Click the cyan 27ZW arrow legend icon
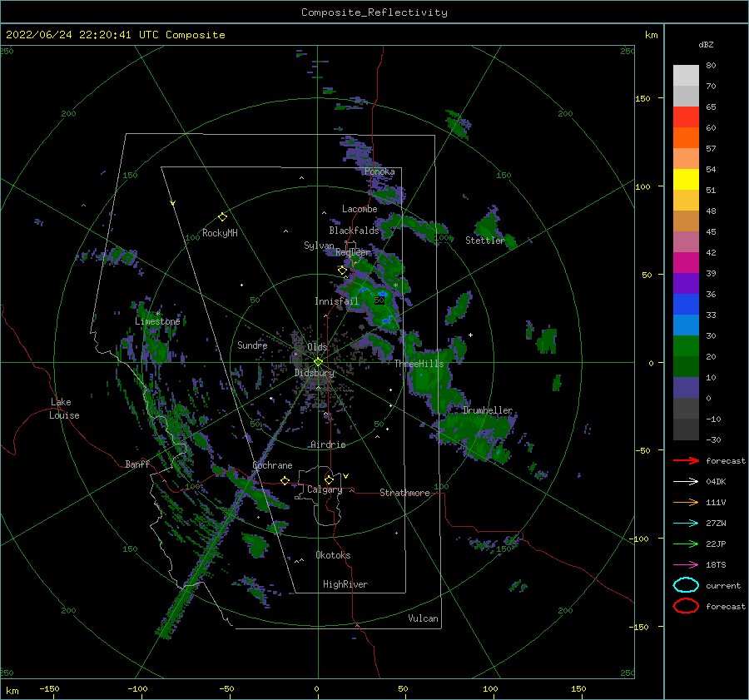 (x=686, y=524)
